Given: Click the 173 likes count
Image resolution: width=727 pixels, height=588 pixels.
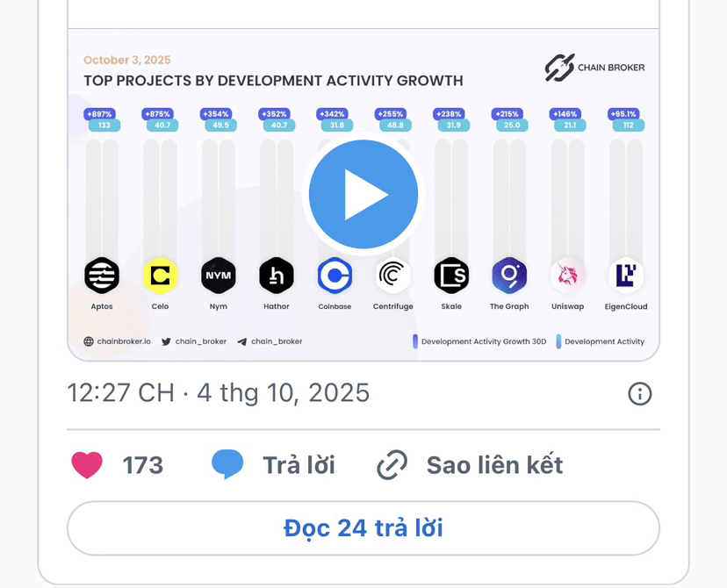Looking at the screenshot, I should (x=143, y=465).
